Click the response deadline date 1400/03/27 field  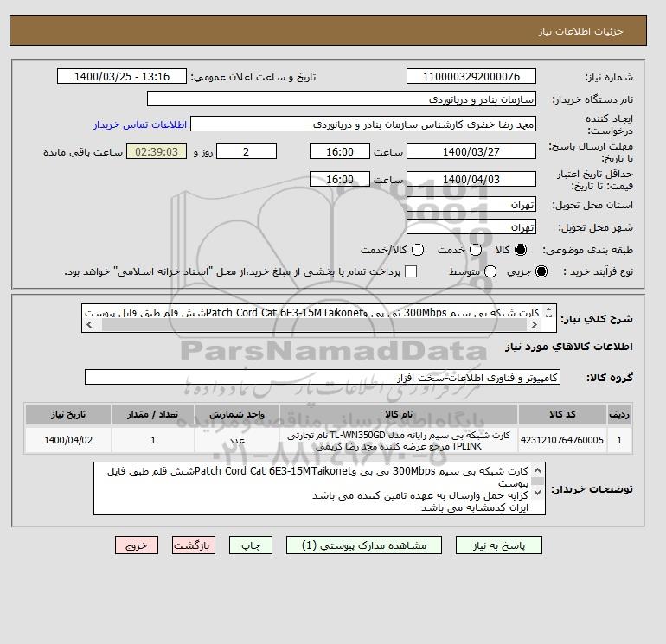(x=471, y=151)
